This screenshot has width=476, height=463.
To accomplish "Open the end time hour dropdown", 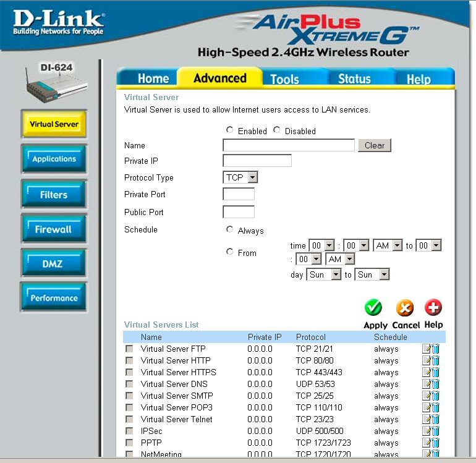I will coord(428,245).
